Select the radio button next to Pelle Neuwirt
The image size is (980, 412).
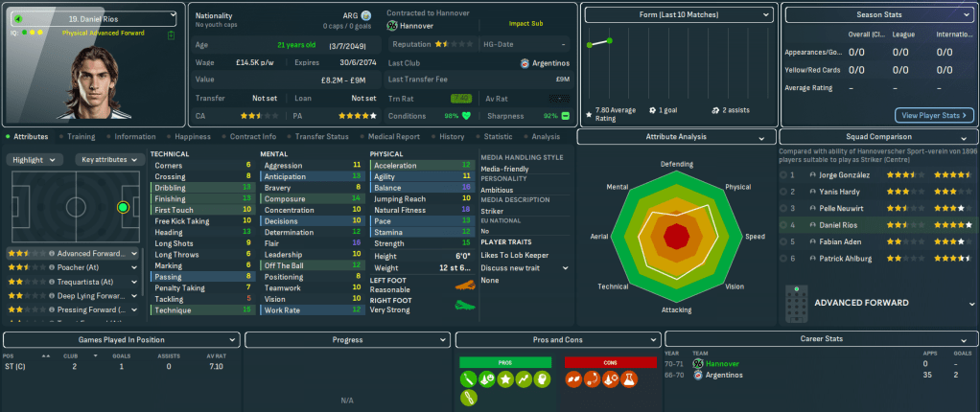click(783, 208)
